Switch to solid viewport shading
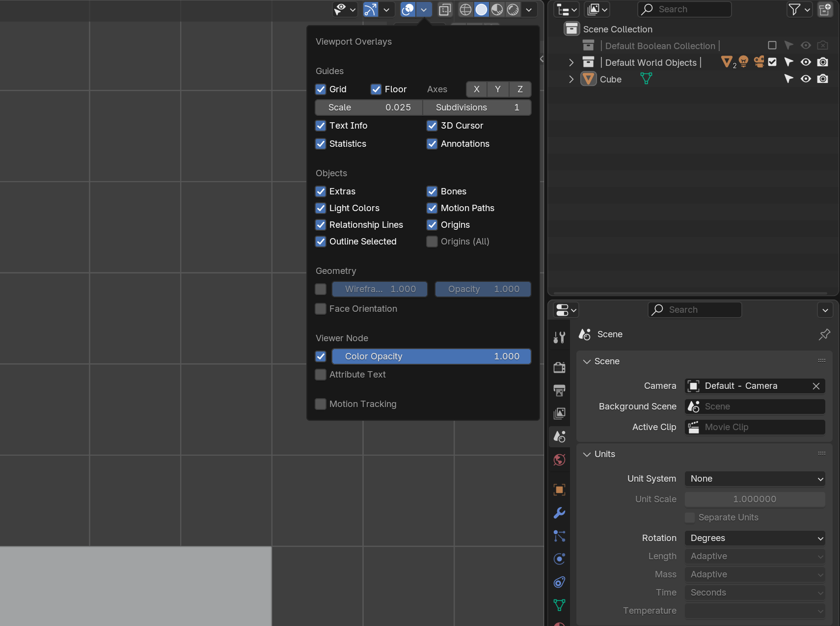840x626 pixels. 481,9
